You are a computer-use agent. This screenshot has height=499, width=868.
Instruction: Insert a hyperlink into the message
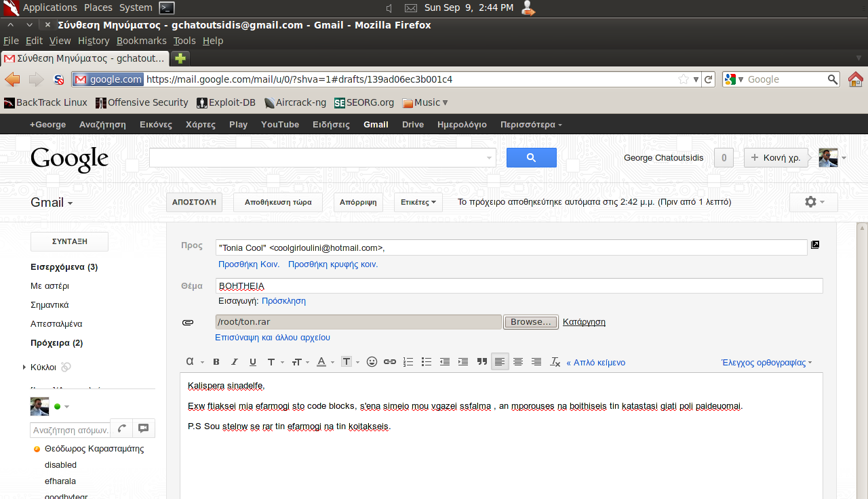click(390, 362)
